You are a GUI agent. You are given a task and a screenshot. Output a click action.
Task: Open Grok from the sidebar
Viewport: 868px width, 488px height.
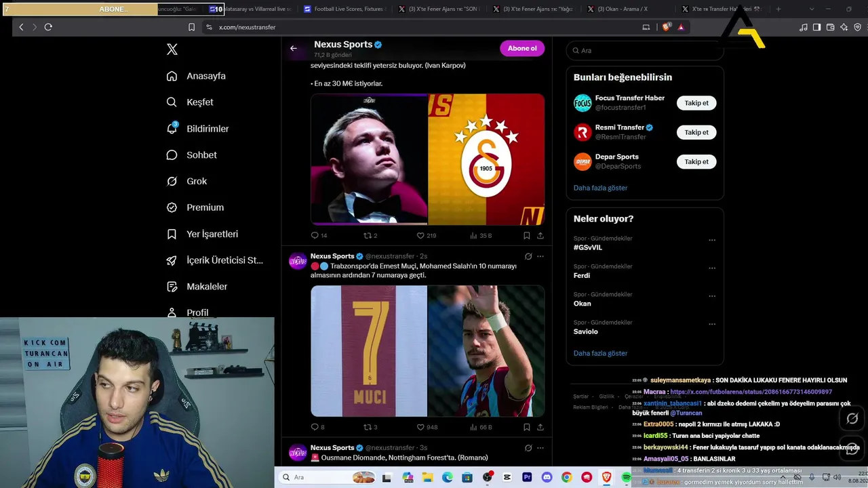pos(186,181)
